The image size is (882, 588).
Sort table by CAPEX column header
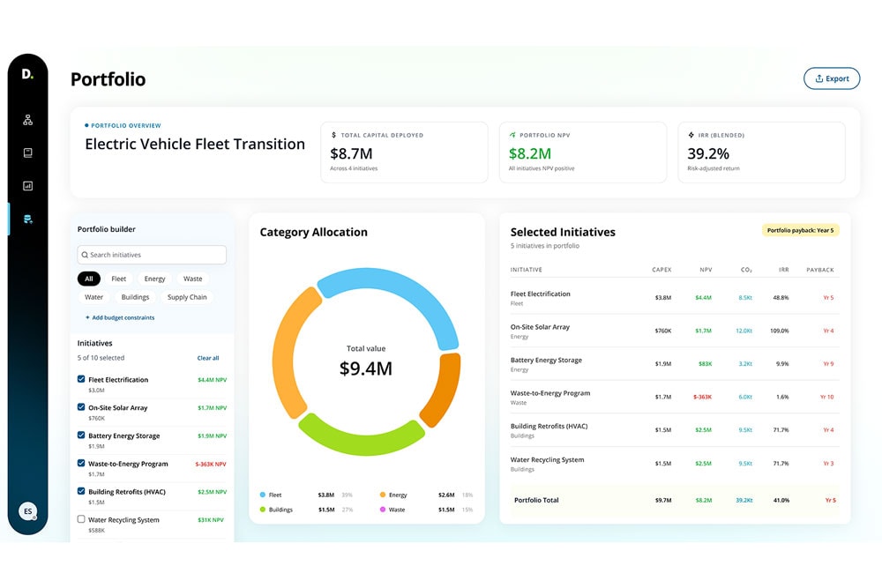(661, 270)
